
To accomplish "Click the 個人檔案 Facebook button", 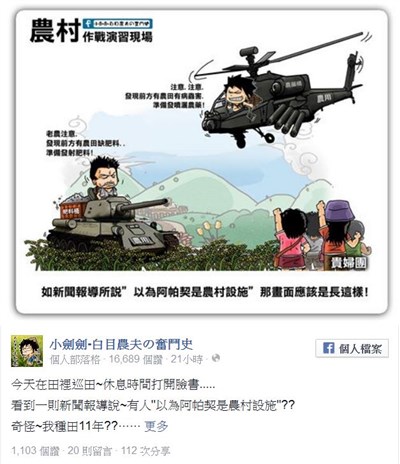I will pos(352,349).
